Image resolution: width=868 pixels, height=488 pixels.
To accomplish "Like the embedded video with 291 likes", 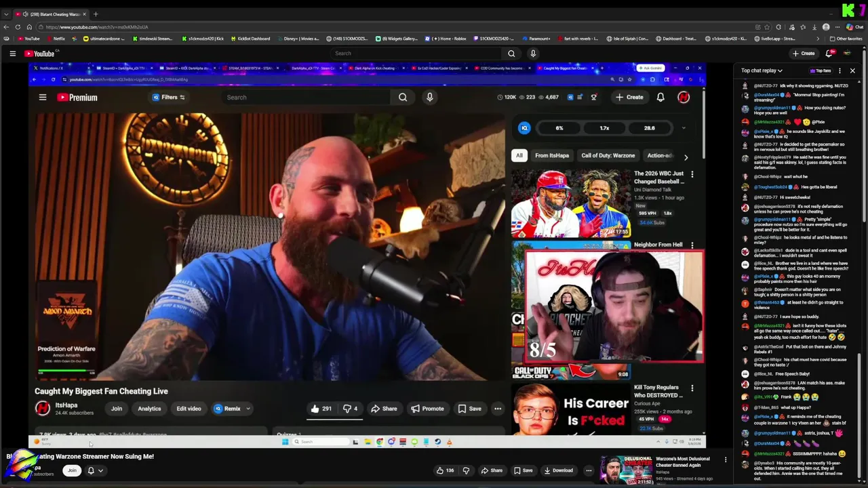I will 321,409.
